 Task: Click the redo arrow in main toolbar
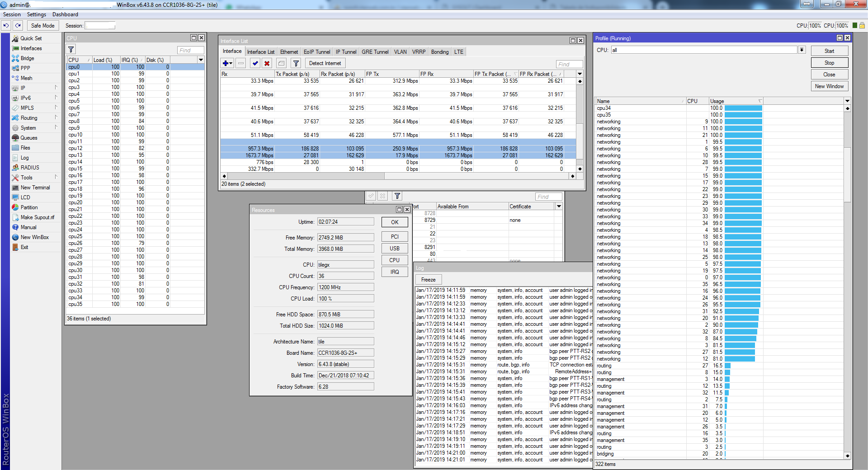[18, 26]
